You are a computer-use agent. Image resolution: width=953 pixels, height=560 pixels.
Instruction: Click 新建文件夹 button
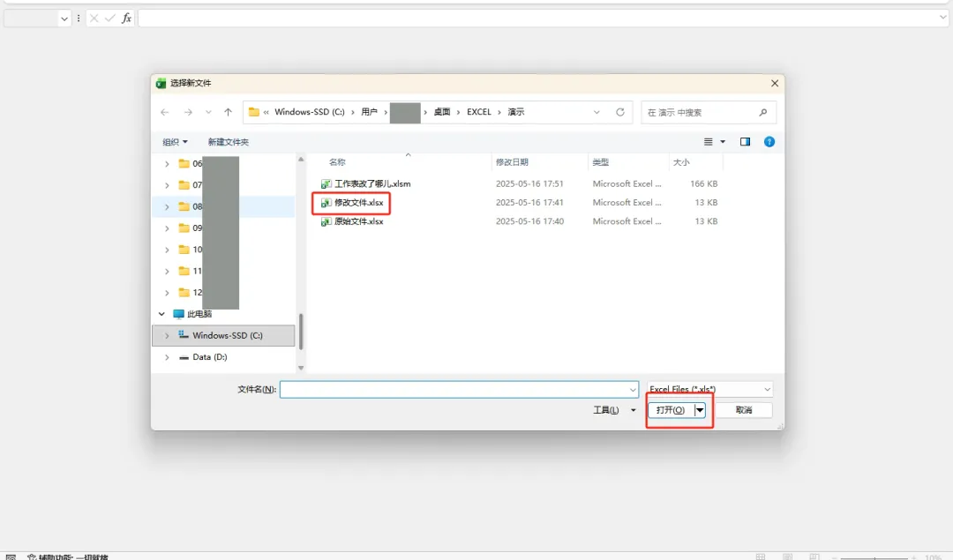point(228,142)
